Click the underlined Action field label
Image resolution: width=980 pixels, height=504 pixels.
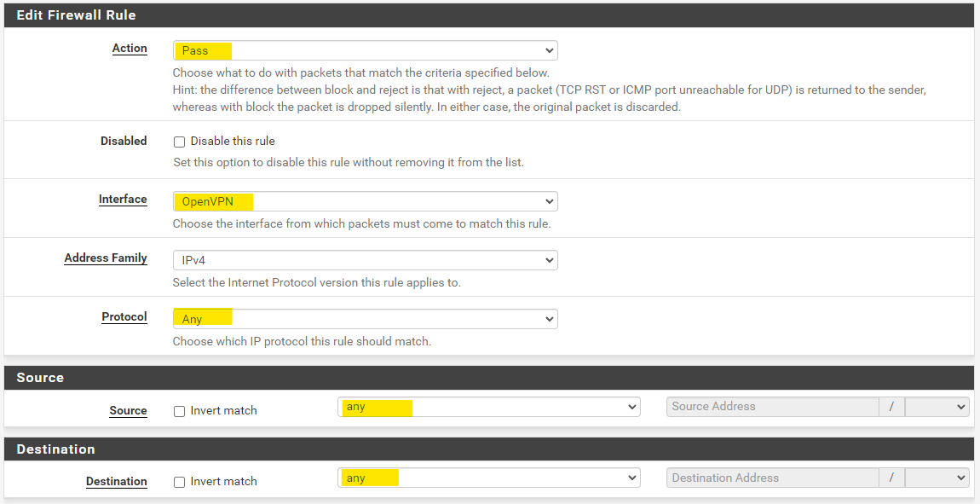(130, 49)
